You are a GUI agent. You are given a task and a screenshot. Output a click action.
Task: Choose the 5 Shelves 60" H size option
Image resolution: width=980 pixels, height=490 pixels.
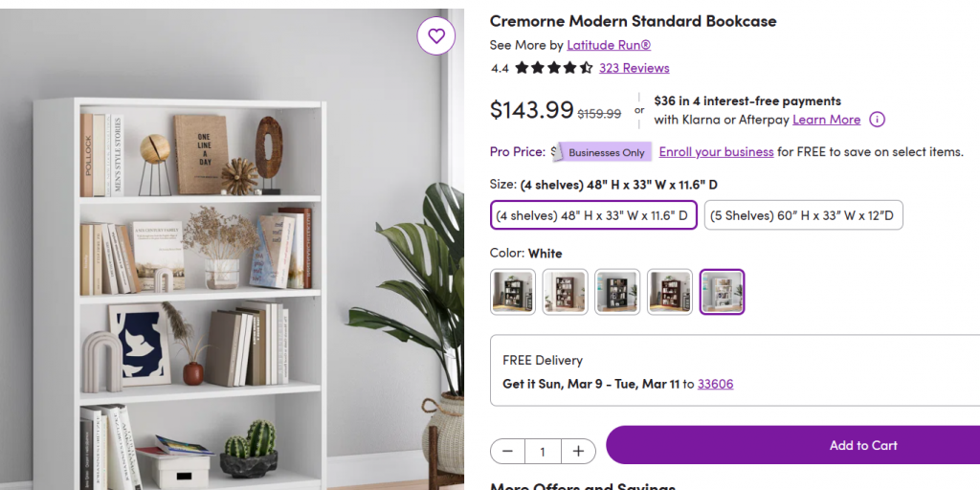tap(803, 215)
